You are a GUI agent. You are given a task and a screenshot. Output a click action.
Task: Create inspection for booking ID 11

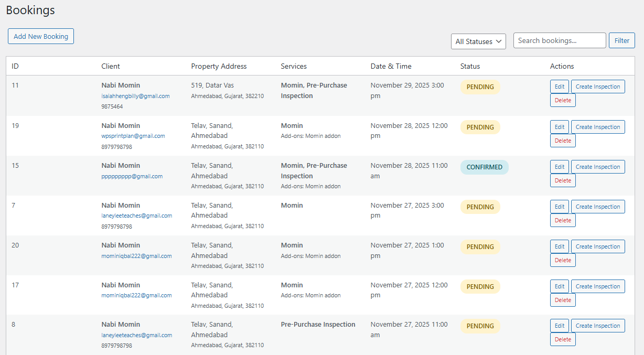(598, 87)
